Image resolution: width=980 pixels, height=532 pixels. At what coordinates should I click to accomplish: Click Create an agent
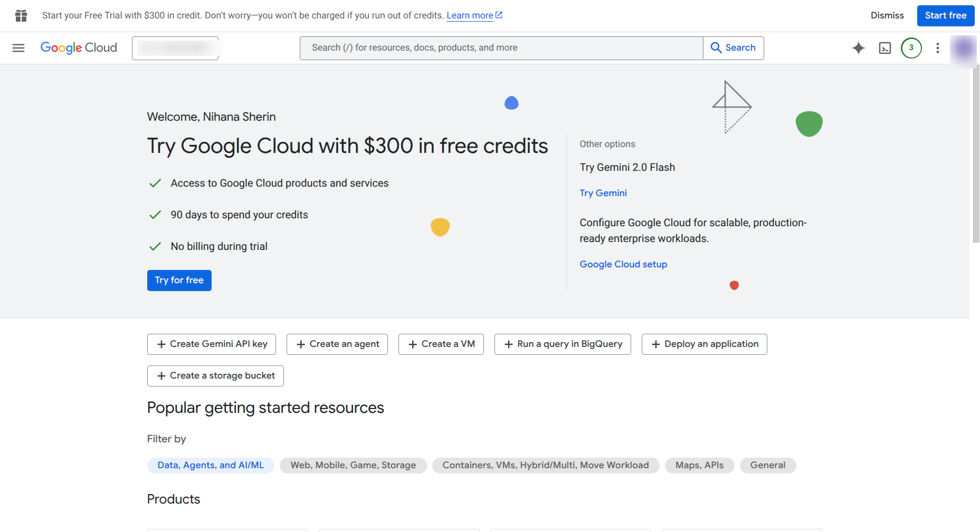click(x=337, y=344)
